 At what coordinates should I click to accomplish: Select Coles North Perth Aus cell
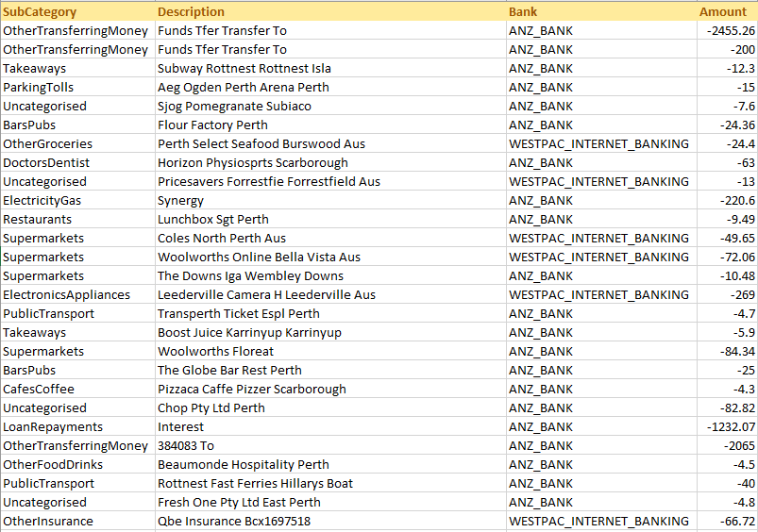click(330, 238)
